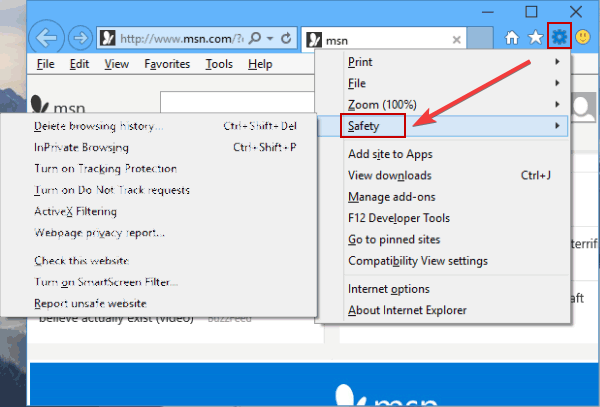600x407 pixels.
Task: Open the Help menu
Action: (x=260, y=64)
